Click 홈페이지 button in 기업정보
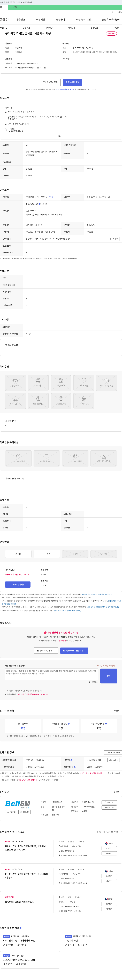The width and height of the screenshot is (122, 980). [x=109, y=802]
